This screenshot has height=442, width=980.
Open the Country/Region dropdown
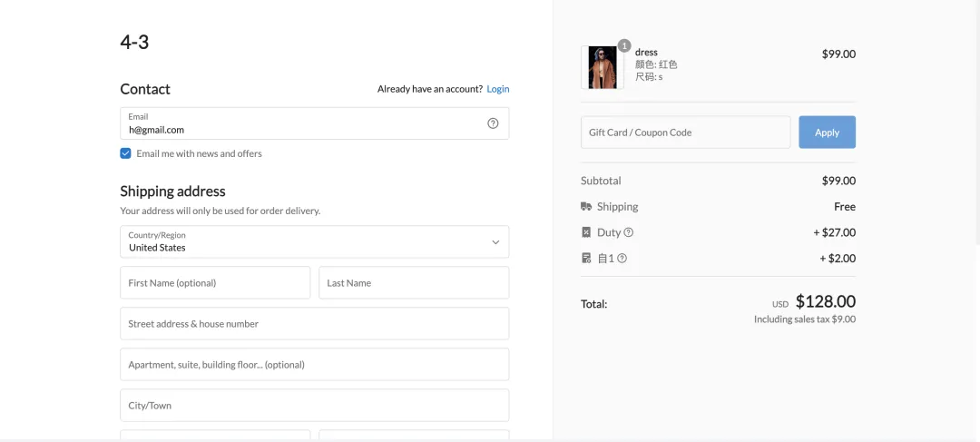click(314, 241)
